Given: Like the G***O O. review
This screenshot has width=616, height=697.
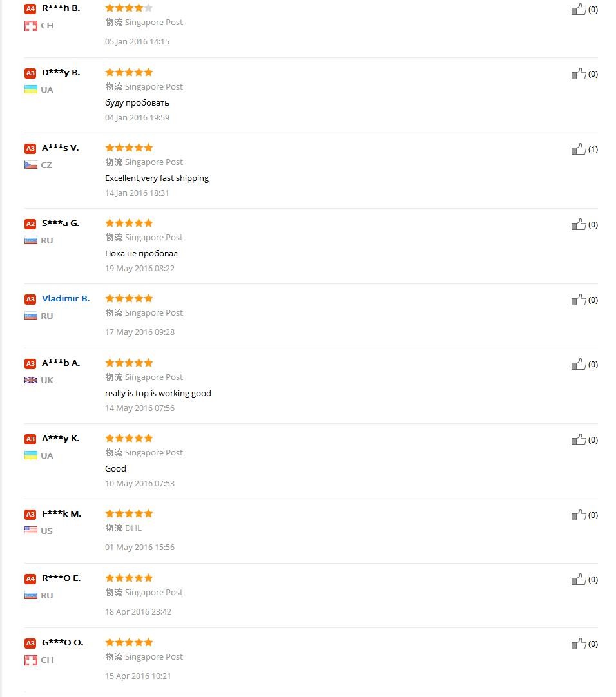Looking at the screenshot, I should (579, 644).
